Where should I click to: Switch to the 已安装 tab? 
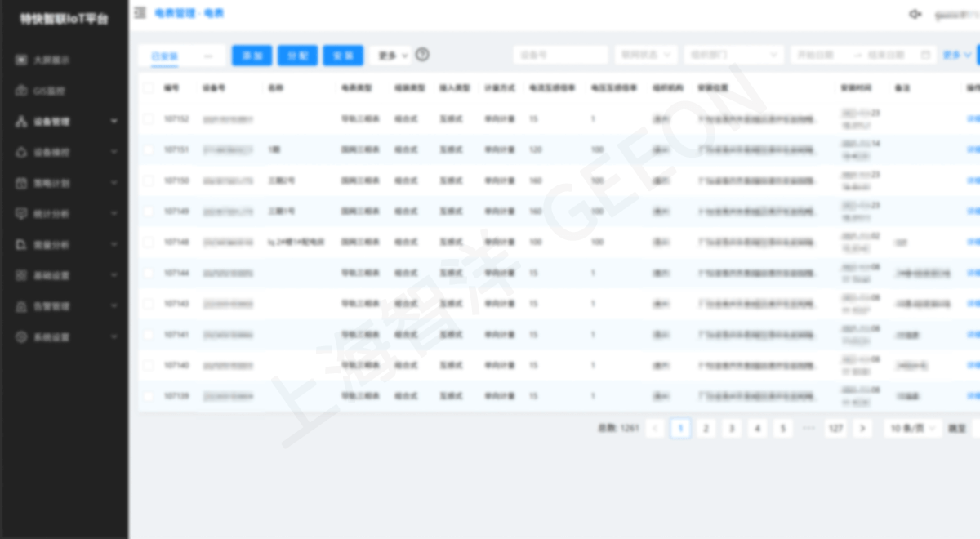[164, 56]
